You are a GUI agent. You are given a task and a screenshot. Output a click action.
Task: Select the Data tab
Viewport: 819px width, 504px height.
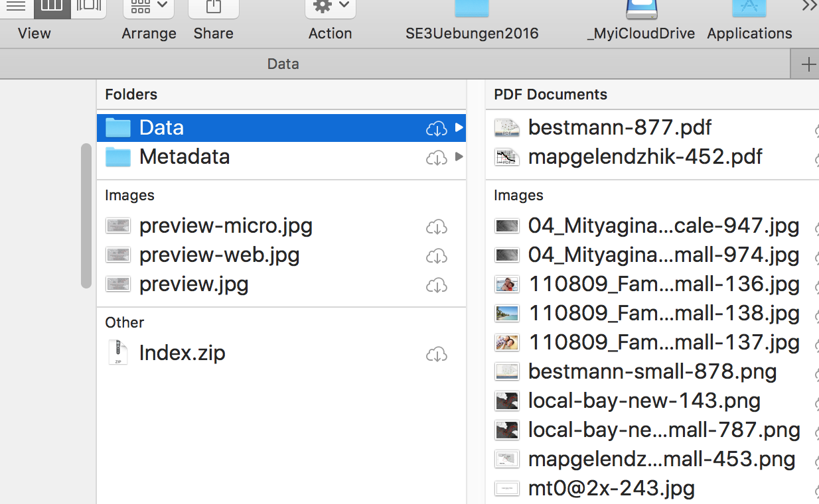pyautogui.click(x=283, y=64)
